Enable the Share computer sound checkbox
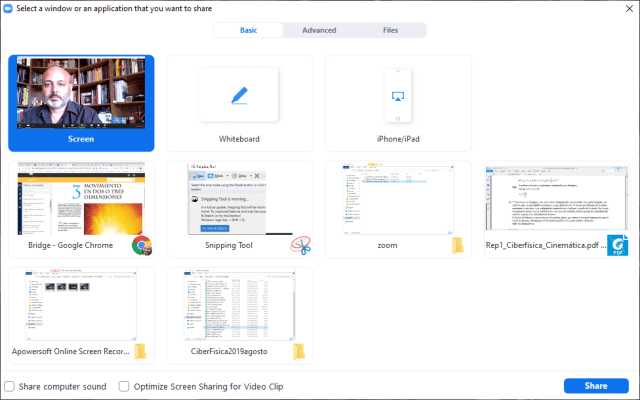Image resolution: width=640 pixels, height=400 pixels. [10, 386]
